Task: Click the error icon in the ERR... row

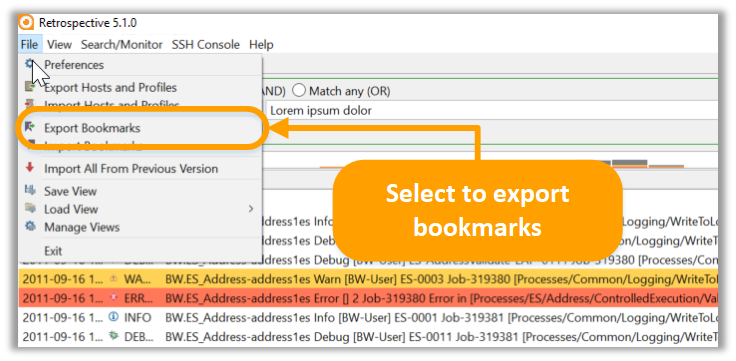Action: tap(113, 298)
